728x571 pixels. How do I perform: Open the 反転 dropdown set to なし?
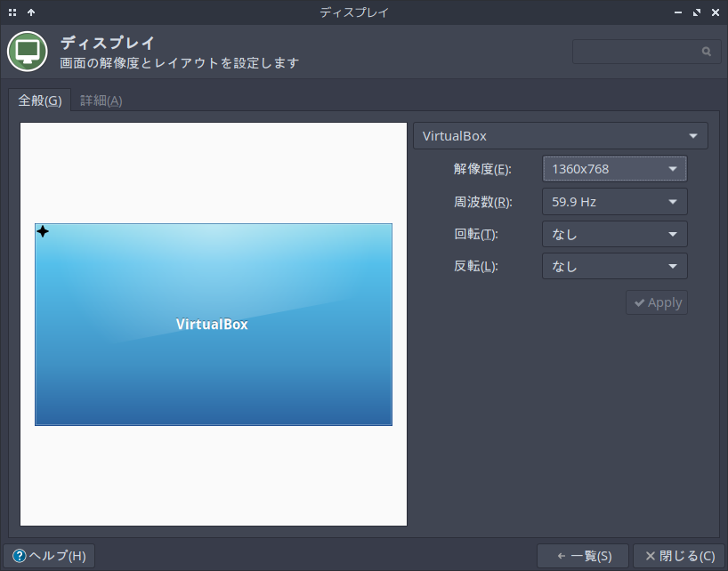click(615, 266)
